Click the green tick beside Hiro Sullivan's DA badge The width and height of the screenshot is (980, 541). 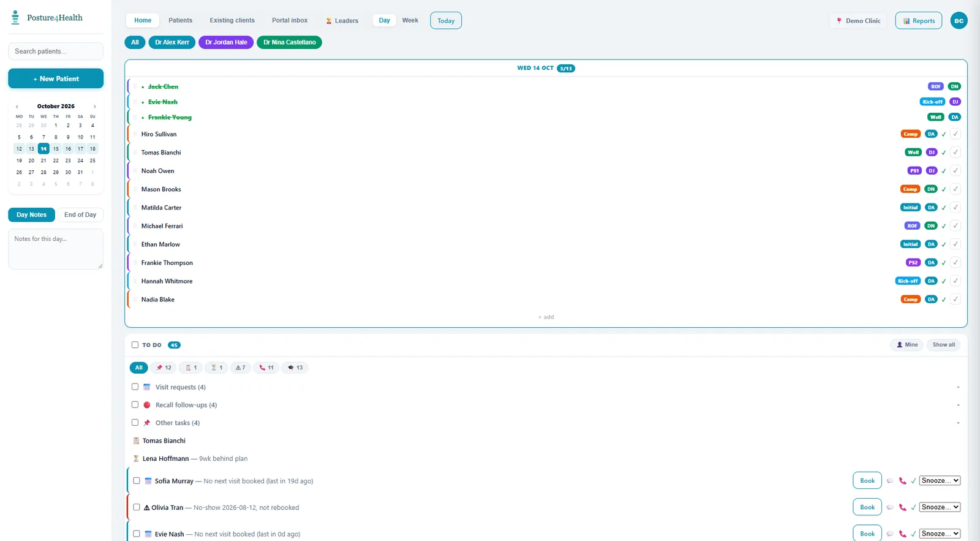[943, 134]
